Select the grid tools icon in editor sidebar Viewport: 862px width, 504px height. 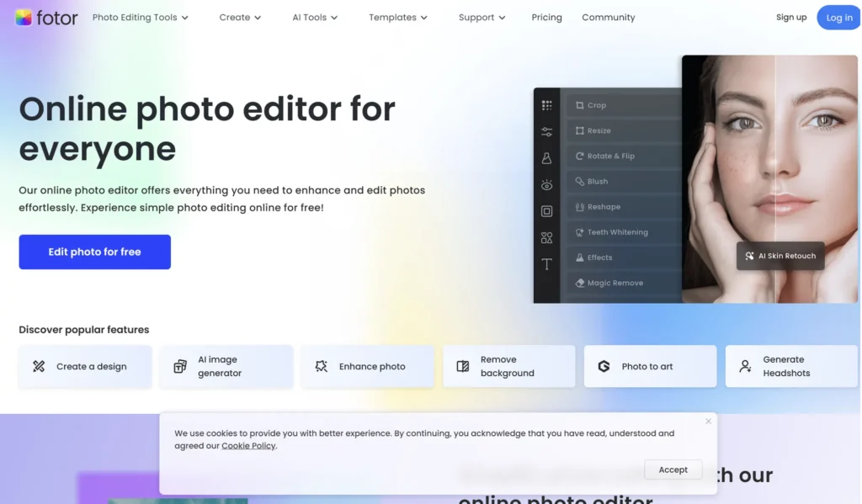(546, 105)
